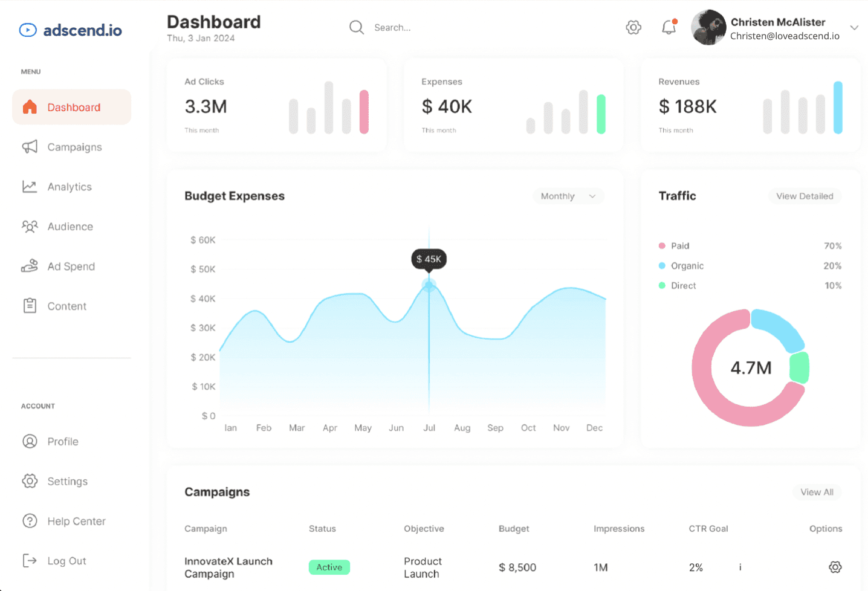
Task: Open the Monthly period dropdown
Action: pyautogui.click(x=569, y=196)
